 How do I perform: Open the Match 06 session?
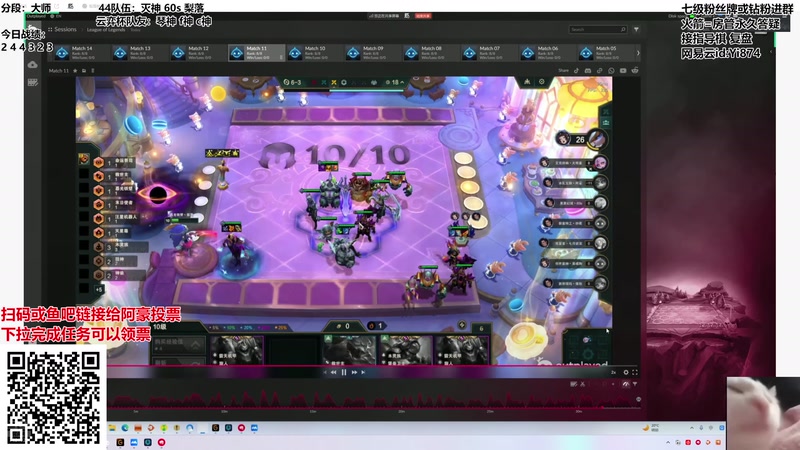[547, 53]
